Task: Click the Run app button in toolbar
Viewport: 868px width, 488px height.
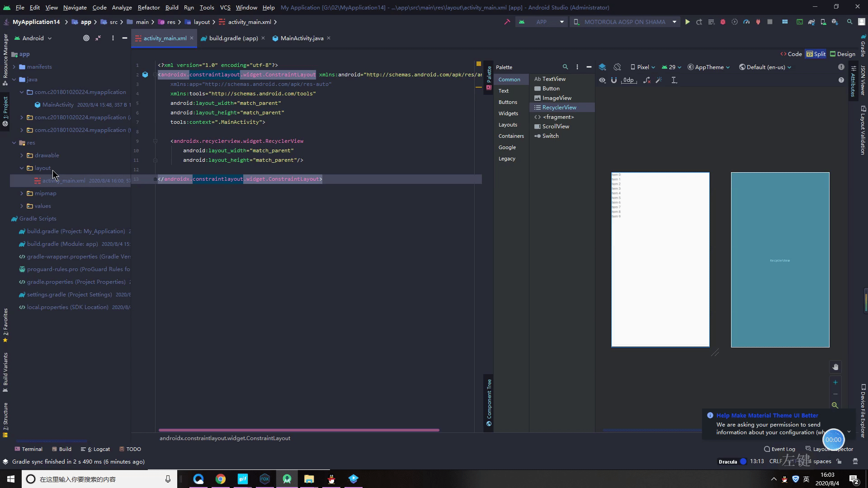Action: pyautogui.click(x=689, y=23)
